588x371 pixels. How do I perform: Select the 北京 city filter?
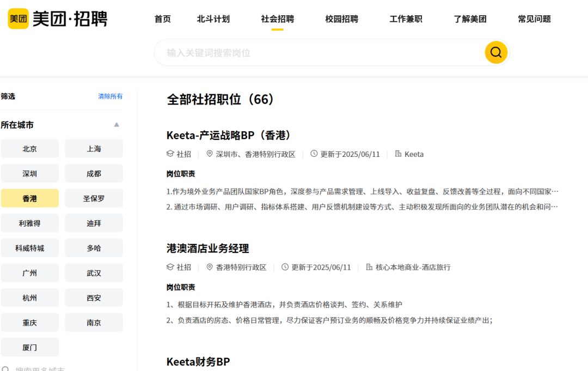pyautogui.click(x=29, y=149)
